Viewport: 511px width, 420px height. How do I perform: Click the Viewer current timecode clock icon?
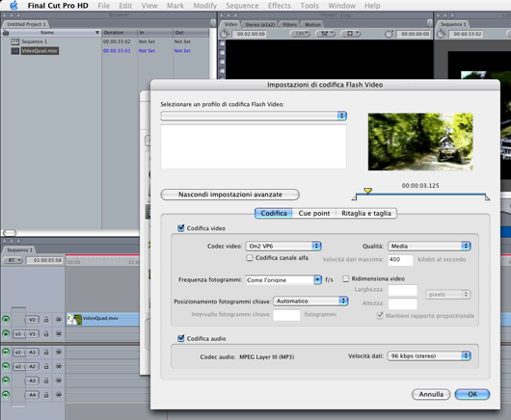(x=389, y=34)
